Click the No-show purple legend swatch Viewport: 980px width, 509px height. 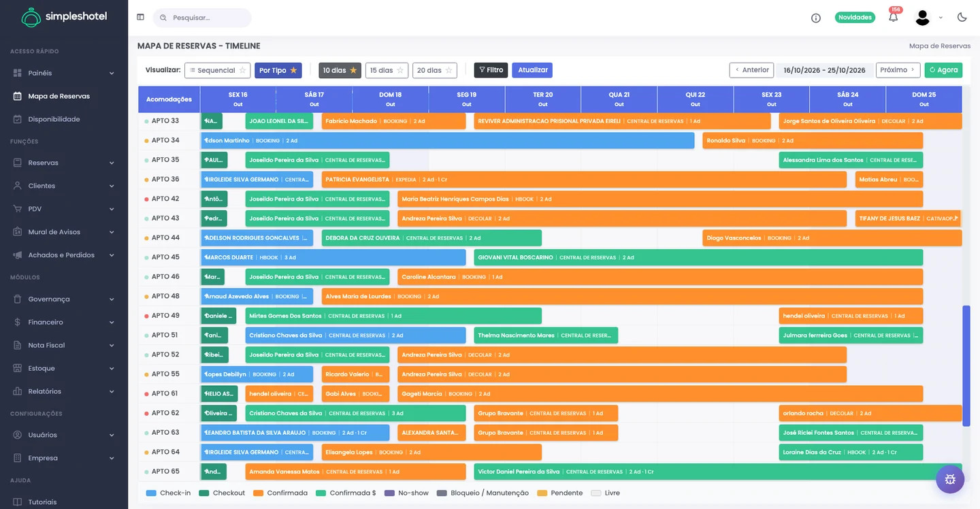389,493
